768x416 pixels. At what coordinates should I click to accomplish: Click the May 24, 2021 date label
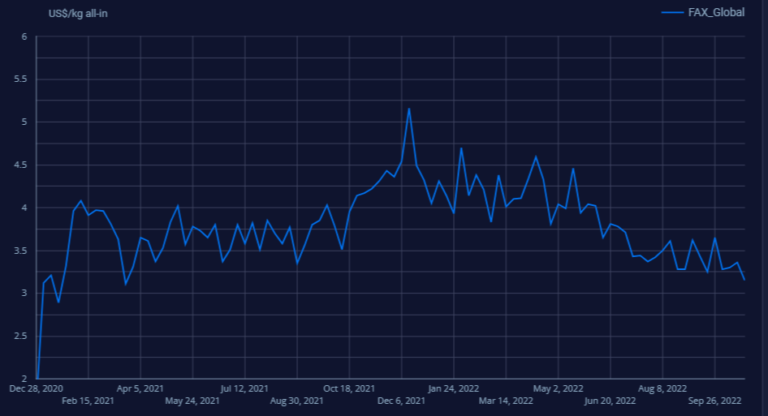[x=192, y=401]
